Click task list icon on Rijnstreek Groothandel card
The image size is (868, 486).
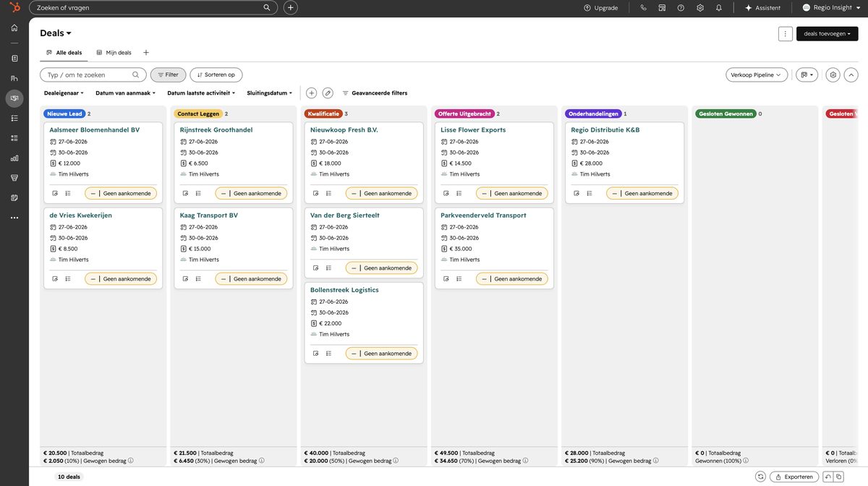tap(198, 194)
